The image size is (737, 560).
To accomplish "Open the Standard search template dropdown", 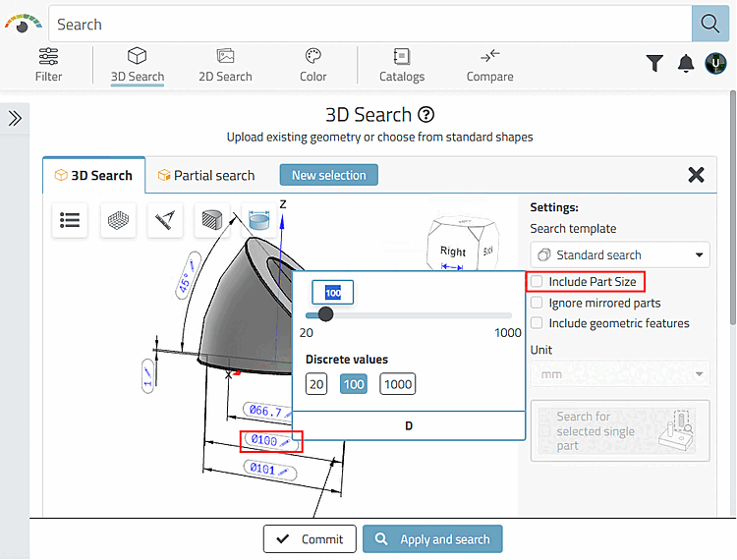I will [x=619, y=255].
